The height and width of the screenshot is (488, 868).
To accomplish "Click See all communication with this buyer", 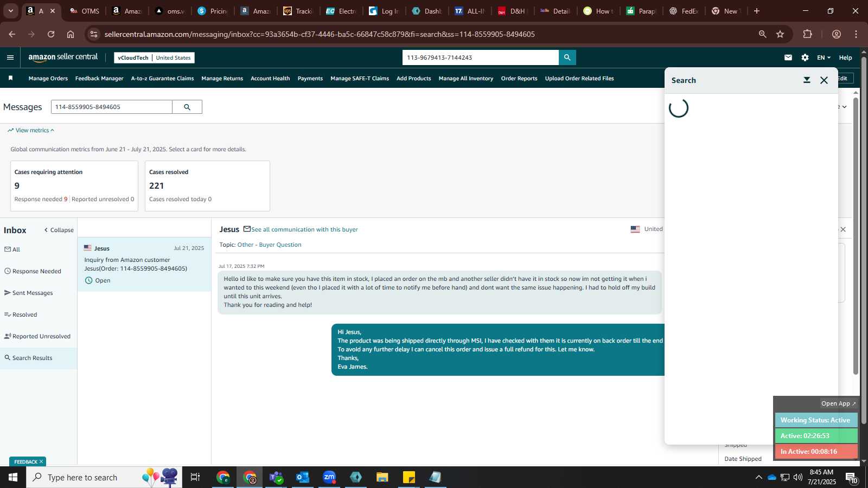I will (304, 229).
